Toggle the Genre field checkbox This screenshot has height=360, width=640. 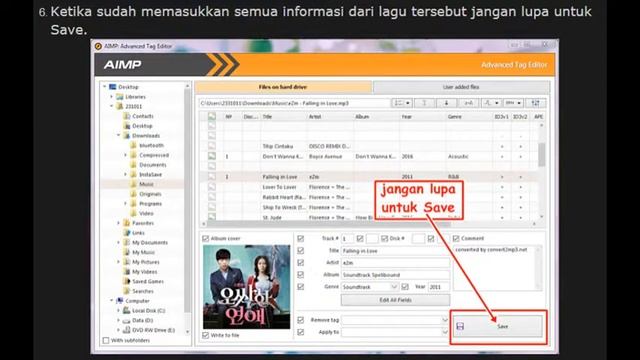point(301,287)
